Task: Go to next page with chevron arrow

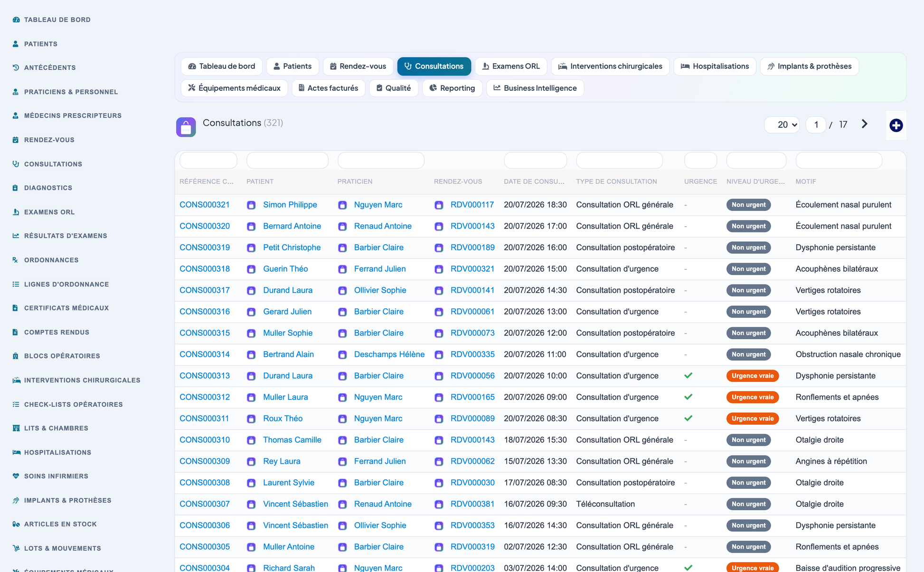Action: [x=865, y=124]
